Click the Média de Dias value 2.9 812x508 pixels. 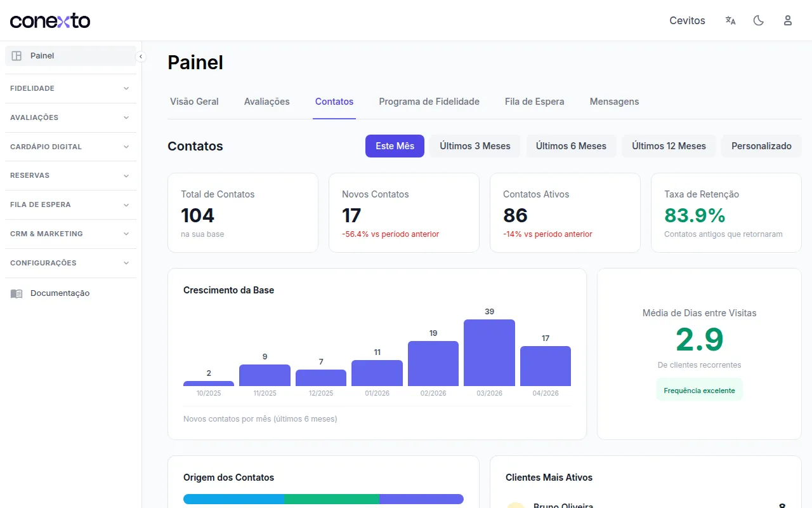(699, 339)
